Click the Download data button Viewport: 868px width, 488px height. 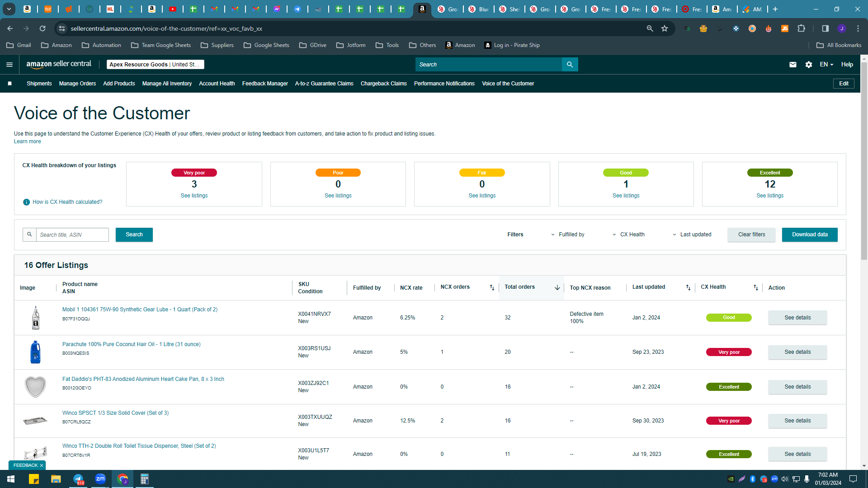point(810,235)
